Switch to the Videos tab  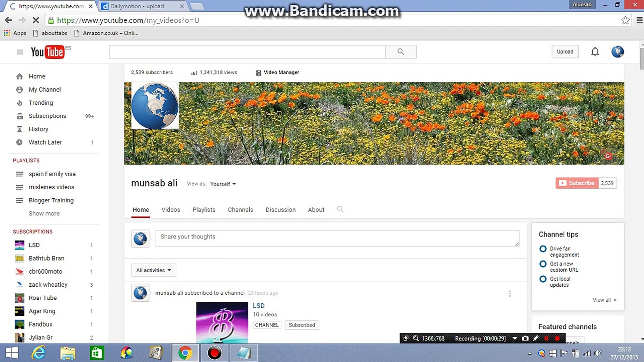coord(170,210)
